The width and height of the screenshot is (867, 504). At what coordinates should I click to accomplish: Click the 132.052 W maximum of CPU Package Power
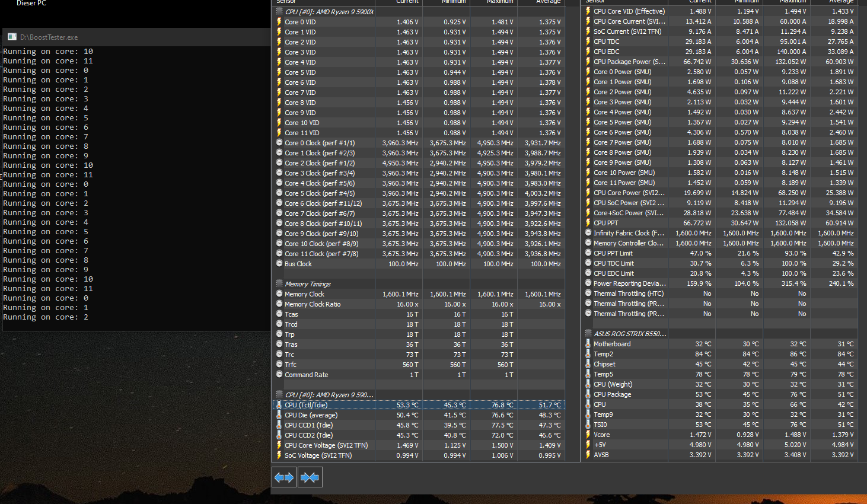pyautogui.click(x=791, y=62)
